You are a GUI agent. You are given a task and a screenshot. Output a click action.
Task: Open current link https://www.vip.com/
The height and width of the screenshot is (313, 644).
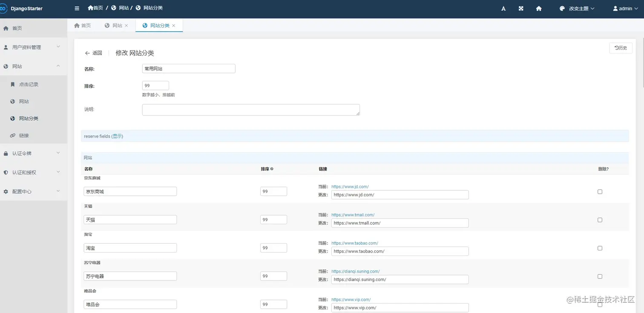(x=351, y=299)
